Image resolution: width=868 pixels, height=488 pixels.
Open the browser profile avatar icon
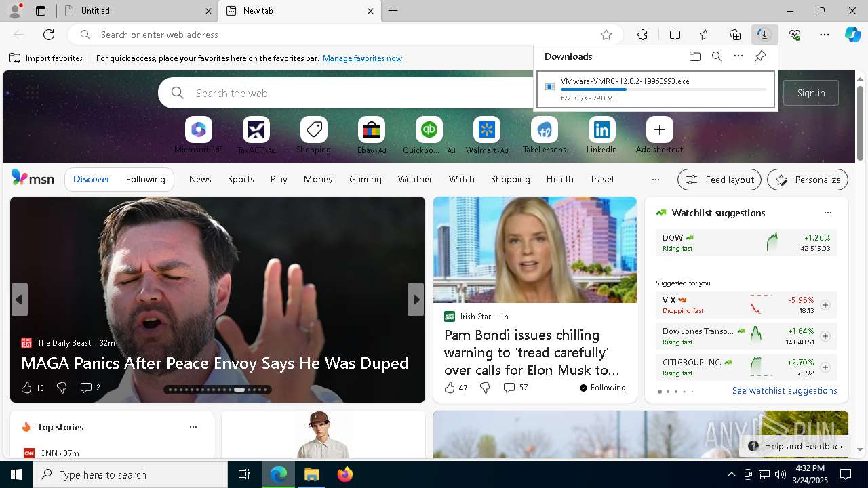(15, 10)
